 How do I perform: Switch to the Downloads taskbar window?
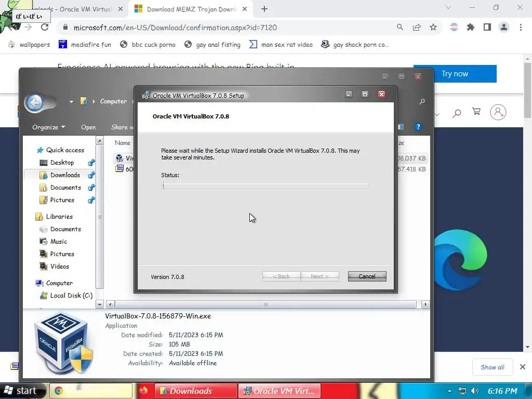click(196, 391)
